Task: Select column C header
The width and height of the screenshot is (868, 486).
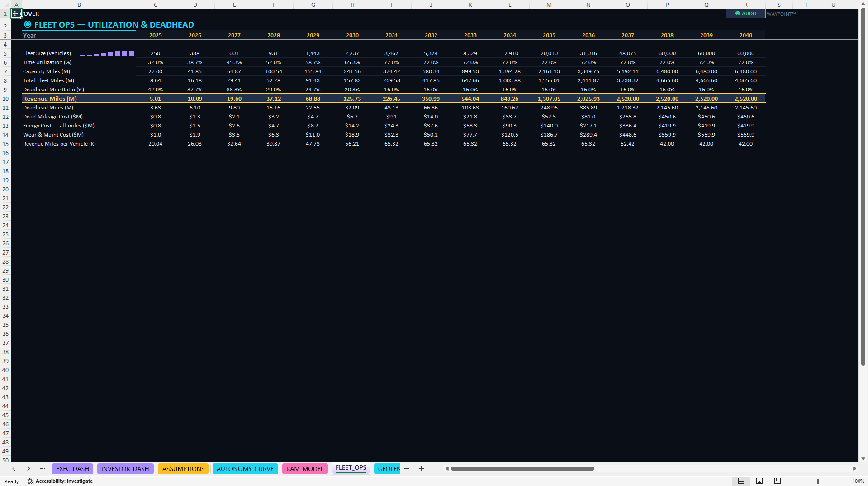Action: pos(156,5)
